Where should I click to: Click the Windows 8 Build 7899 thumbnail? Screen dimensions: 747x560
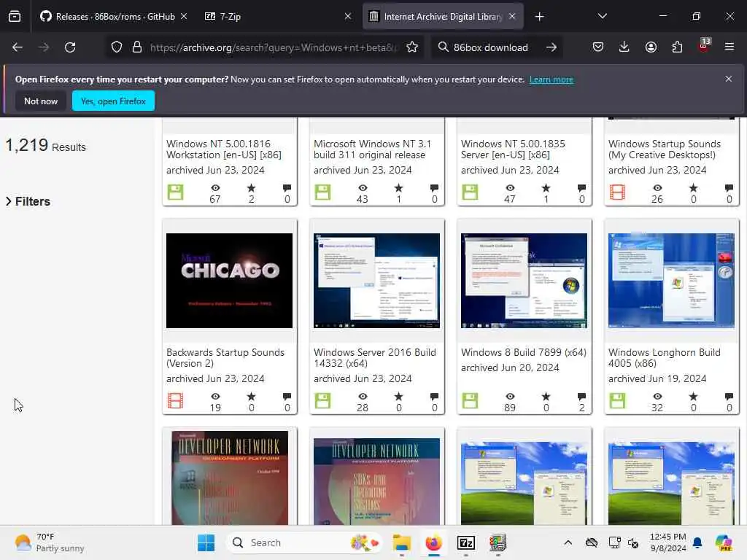(524, 281)
